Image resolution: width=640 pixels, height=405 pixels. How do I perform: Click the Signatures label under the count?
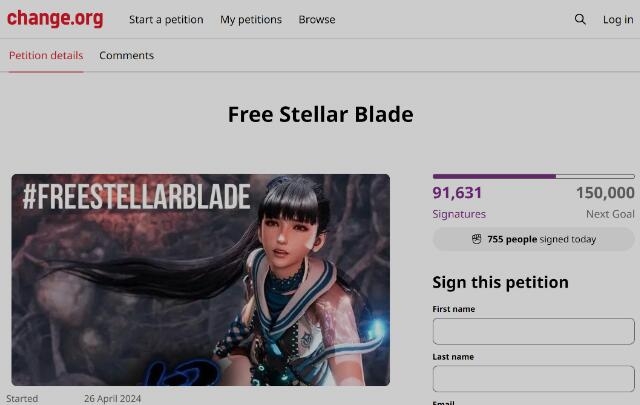[x=459, y=214]
